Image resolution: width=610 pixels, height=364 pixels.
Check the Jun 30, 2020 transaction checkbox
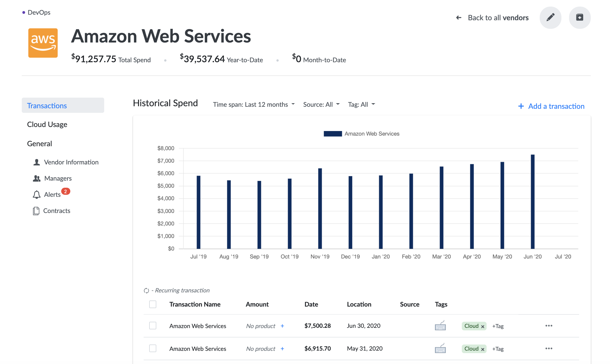[x=153, y=326]
